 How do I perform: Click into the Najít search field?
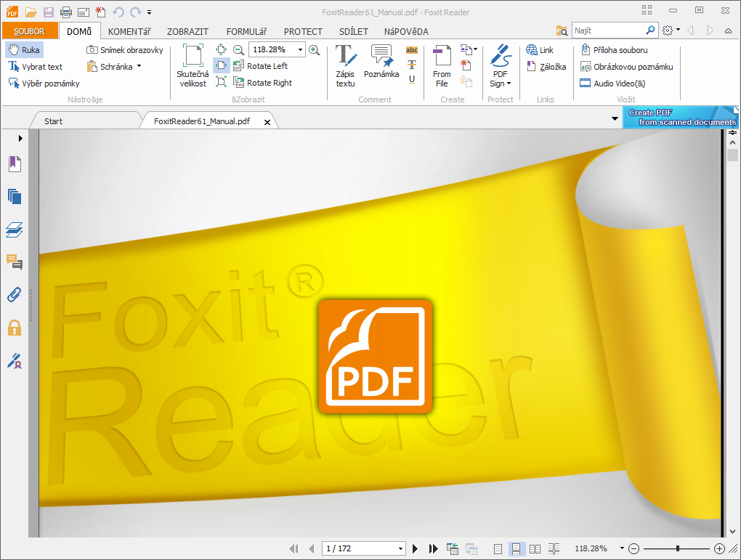pyautogui.click(x=610, y=31)
